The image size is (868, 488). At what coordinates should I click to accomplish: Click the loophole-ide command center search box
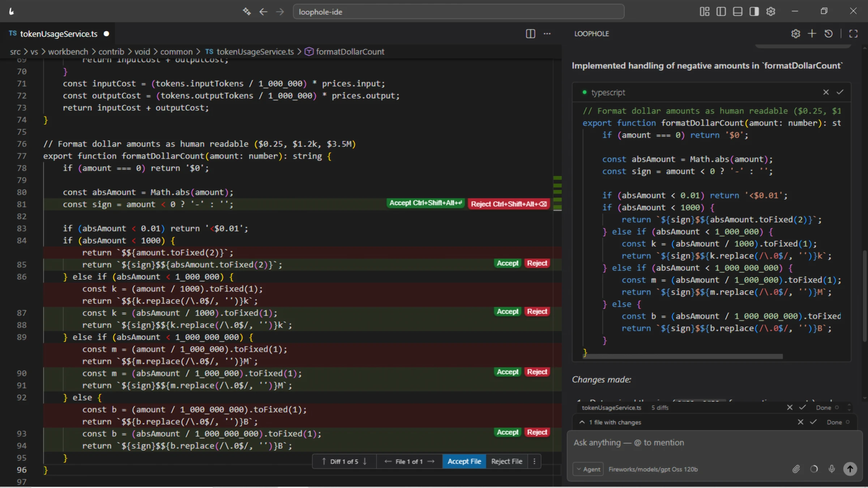tap(458, 12)
